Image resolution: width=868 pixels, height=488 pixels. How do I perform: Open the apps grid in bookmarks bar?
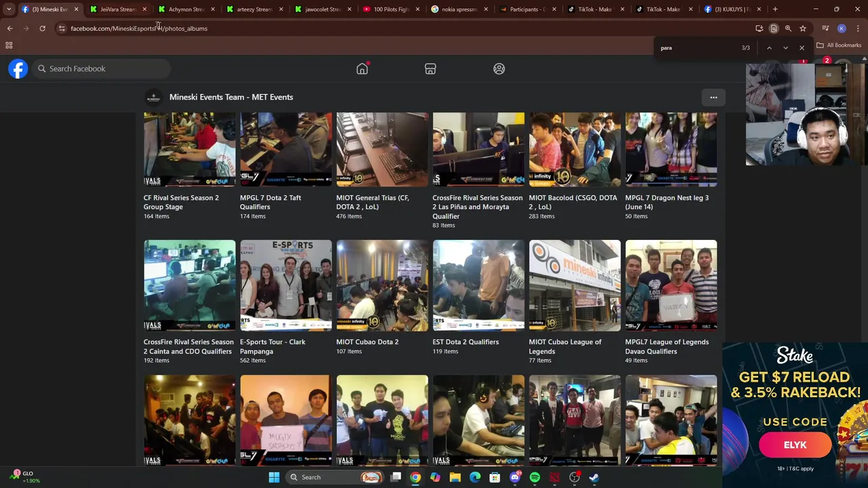coord(9,45)
